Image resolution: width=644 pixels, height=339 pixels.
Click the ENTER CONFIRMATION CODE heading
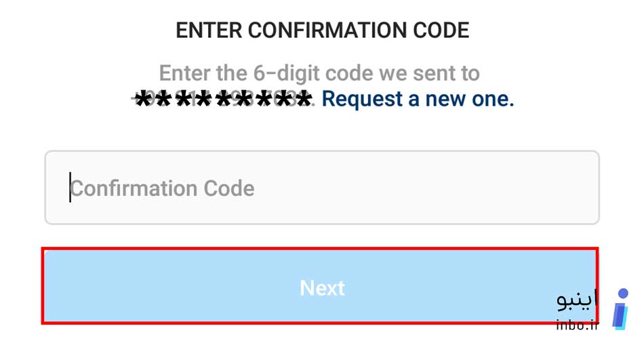(x=323, y=31)
